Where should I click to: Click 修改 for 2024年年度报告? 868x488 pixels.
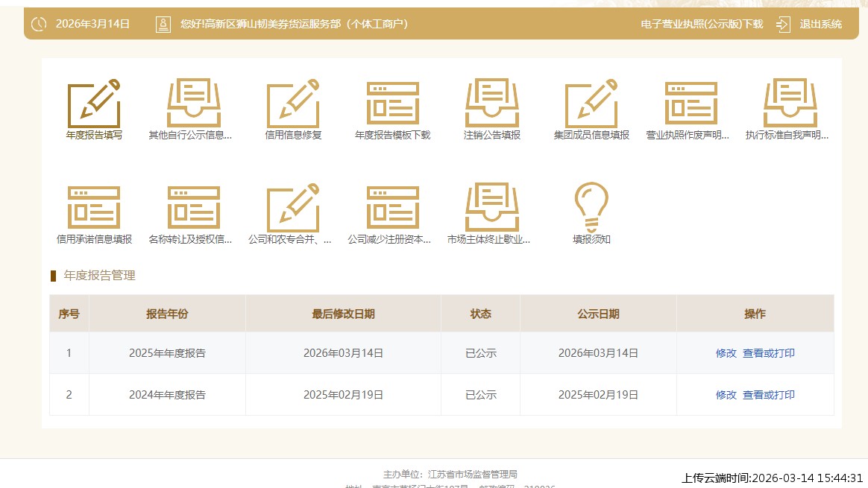[726, 395]
